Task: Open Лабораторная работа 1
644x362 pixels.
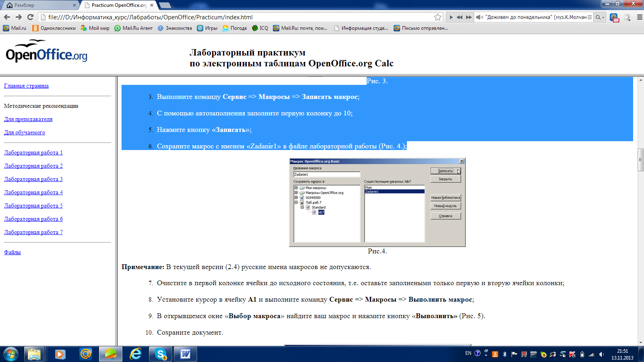Action: (33, 152)
